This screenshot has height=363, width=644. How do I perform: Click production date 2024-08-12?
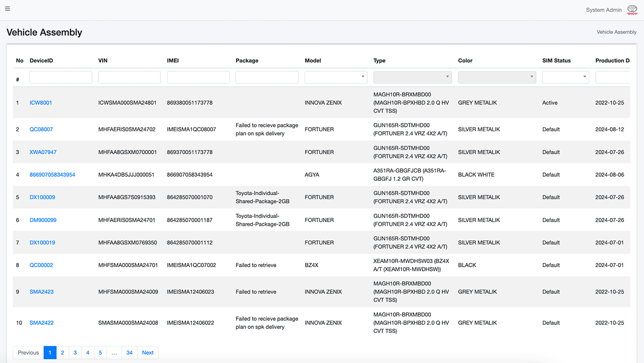coord(610,130)
